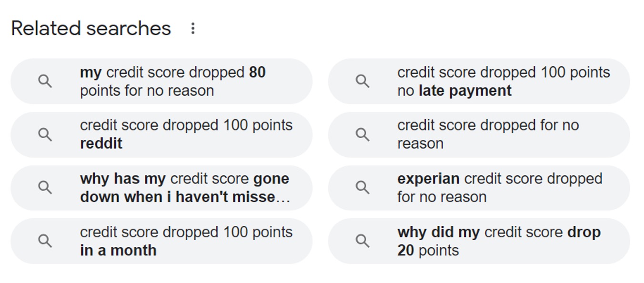Screen dimensions: 644x283
Task: Open 'experian credit score dropped for no reason'
Action: tap(499, 188)
